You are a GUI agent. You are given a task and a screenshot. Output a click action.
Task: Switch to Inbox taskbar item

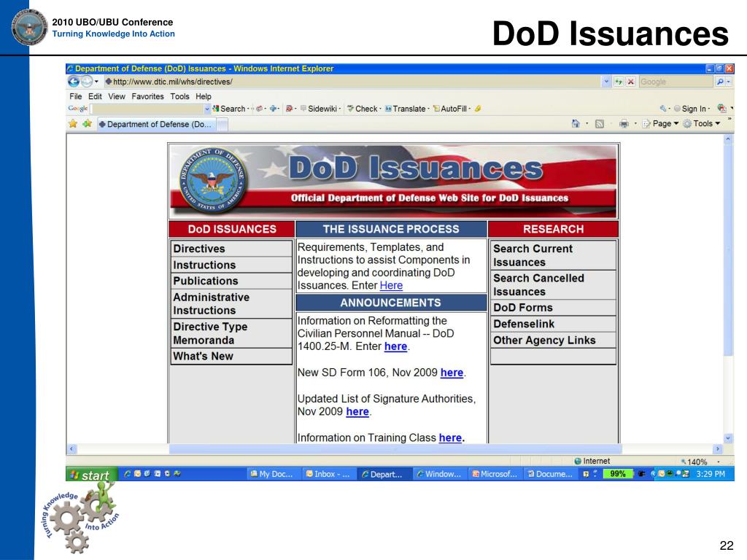pyautogui.click(x=328, y=474)
